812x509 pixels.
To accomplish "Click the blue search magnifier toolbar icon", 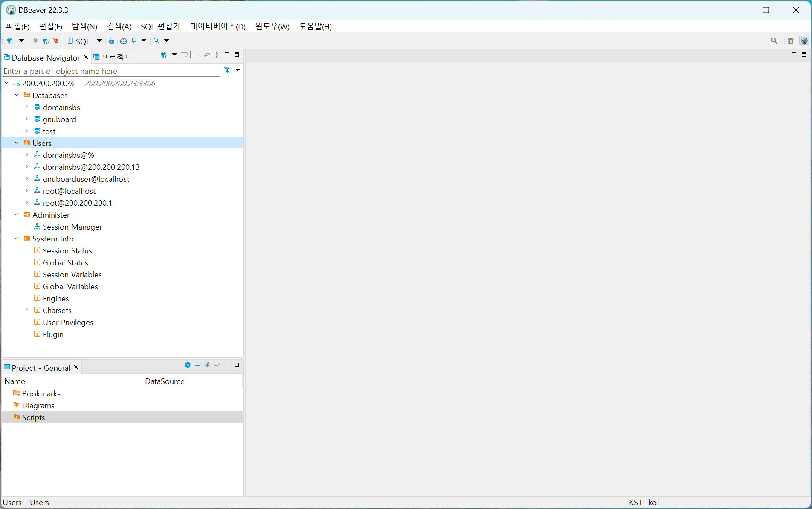I will pos(157,41).
